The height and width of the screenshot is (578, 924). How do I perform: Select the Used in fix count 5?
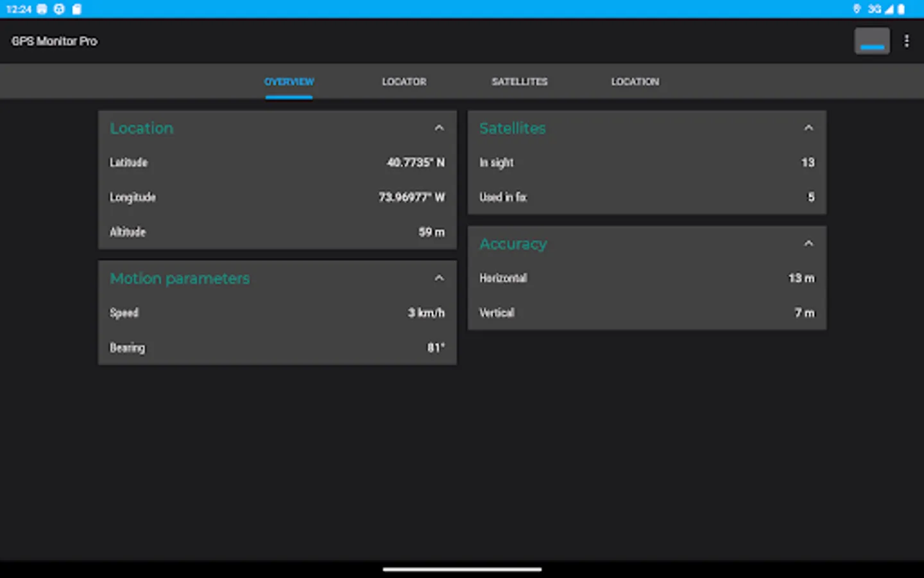pyautogui.click(x=811, y=197)
